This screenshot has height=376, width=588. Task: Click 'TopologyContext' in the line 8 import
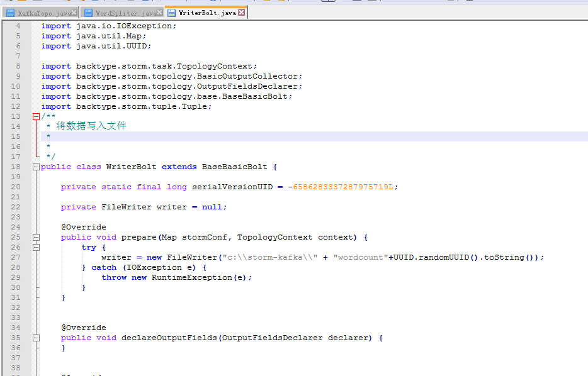pyautogui.click(x=214, y=66)
